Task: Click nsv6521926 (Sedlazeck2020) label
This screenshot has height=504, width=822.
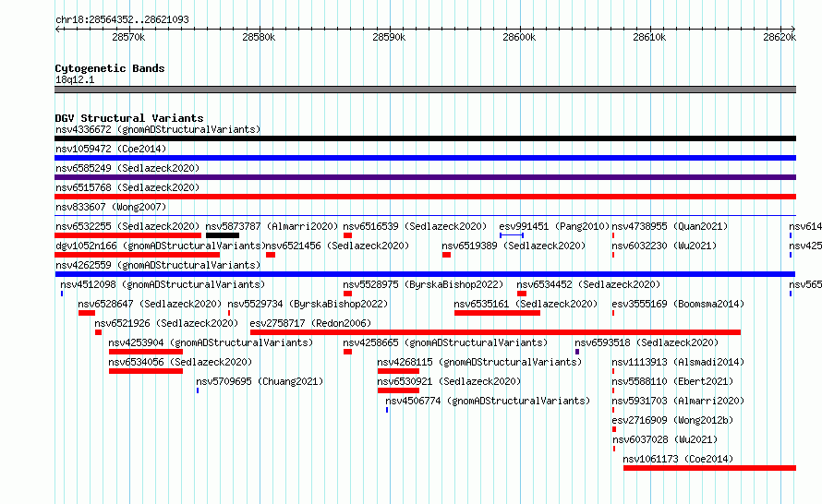Action: 166,323
